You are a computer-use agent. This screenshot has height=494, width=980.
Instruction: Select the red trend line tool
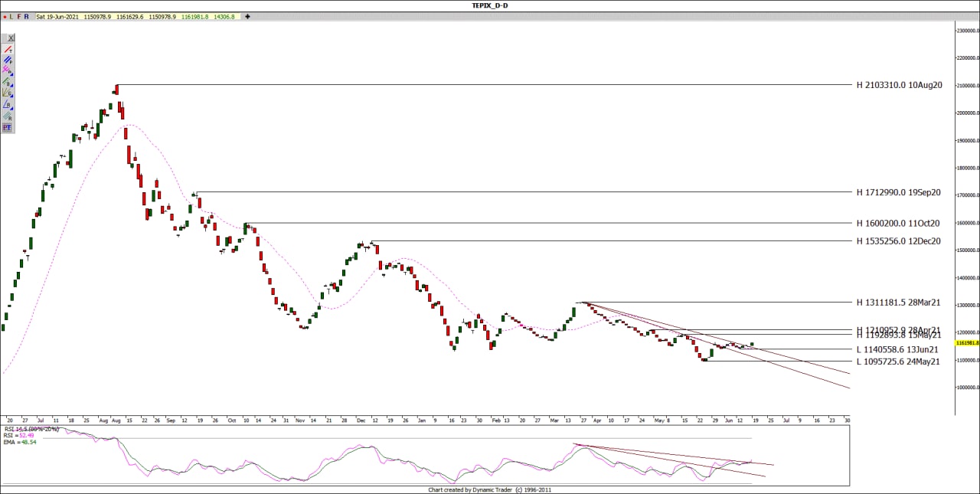[8, 48]
